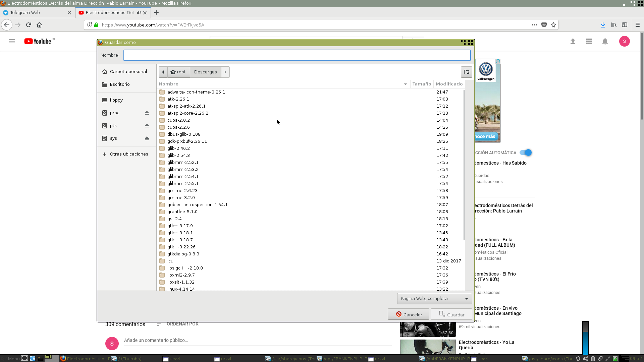Save page to Pocket

pyautogui.click(x=544, y=25)
